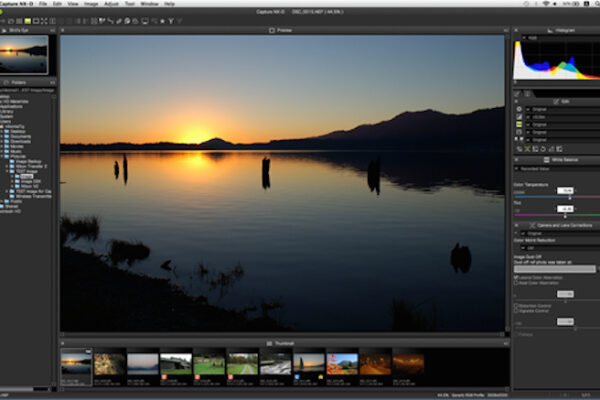Click the star rating icon in the toolbar
Image resolution: width=600 pixels, height=400 pixels.
[x=162, y=19]
